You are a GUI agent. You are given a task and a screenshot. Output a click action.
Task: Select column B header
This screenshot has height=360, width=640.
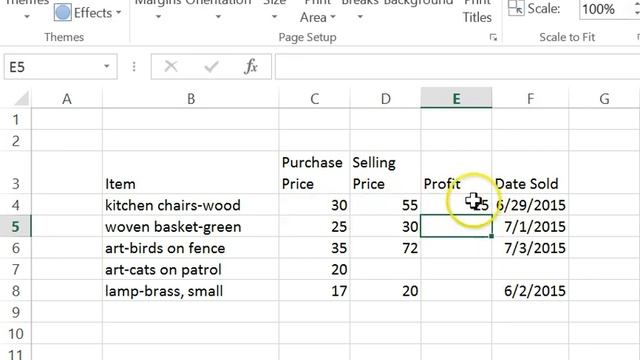click(191, 98)
